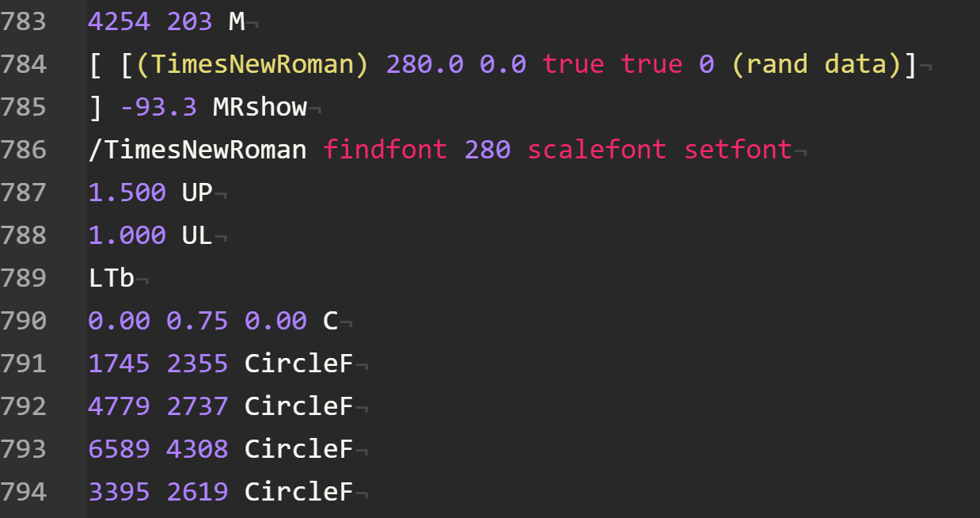Click the (TimesNewRoman) string on line 784

[x=253, y=64]
